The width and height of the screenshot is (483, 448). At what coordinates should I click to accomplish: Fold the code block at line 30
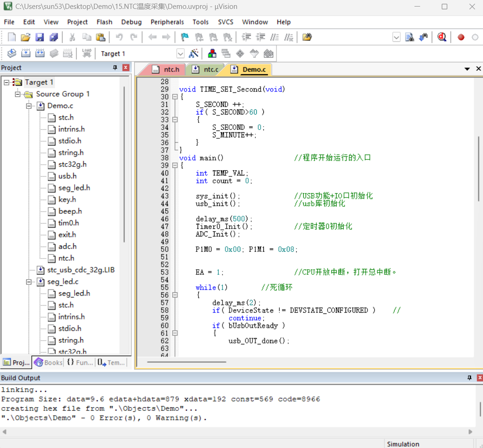[x=175, y=97]
